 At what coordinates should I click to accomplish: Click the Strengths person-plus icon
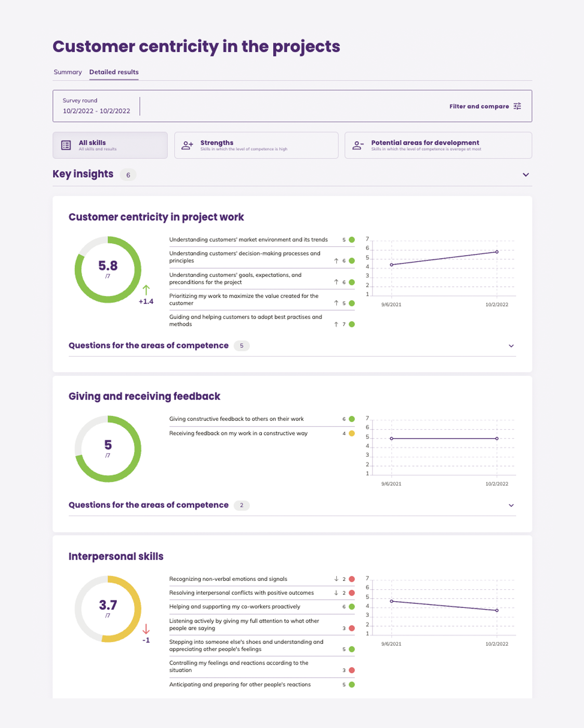pos(188,145)
